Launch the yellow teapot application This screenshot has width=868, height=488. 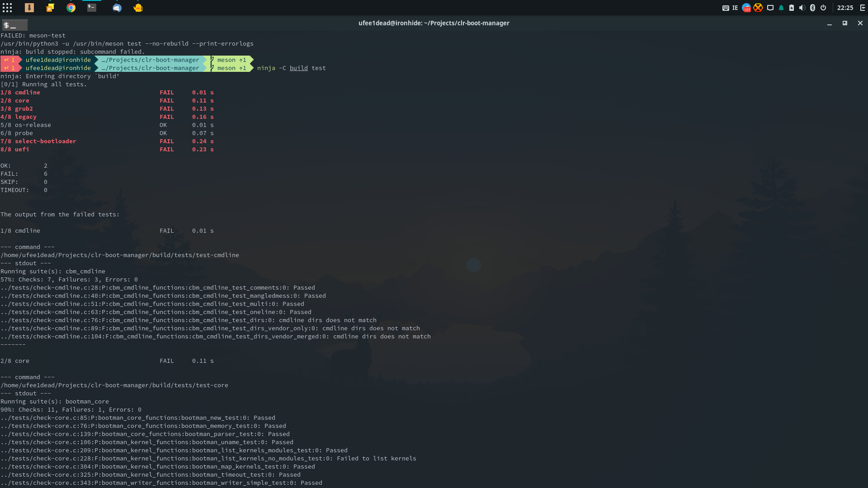pos(138,8)
